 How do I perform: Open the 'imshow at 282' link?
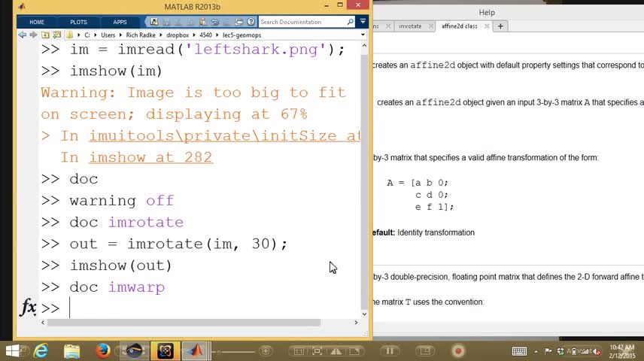pos(150,157)
